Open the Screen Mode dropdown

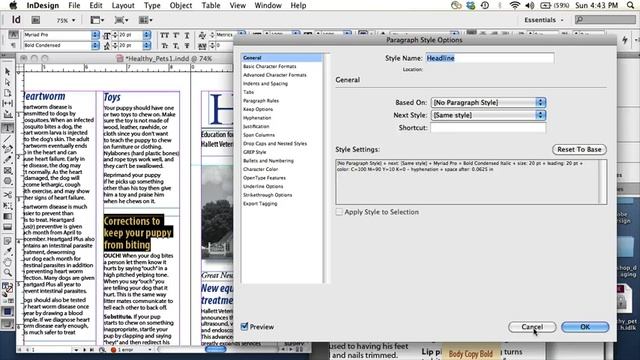pos(122,20)
